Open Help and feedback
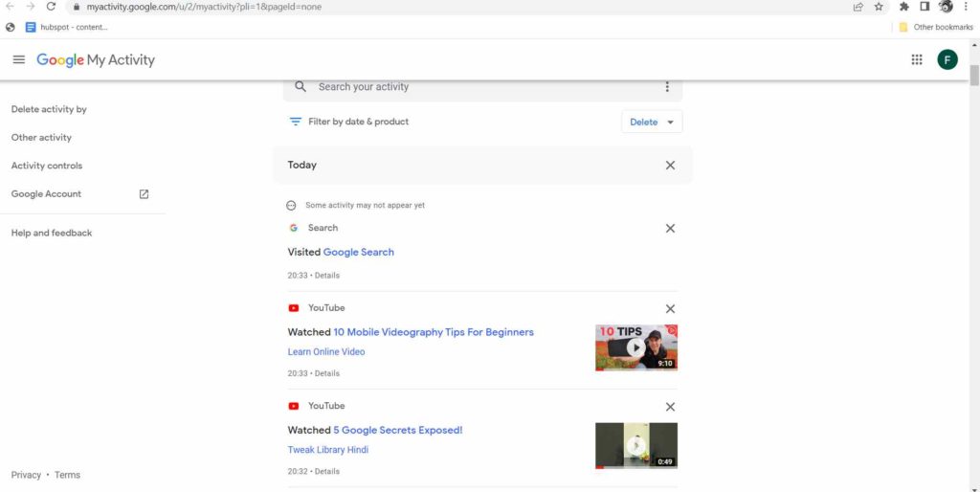 pyautogui.click(x=52, y=233)
